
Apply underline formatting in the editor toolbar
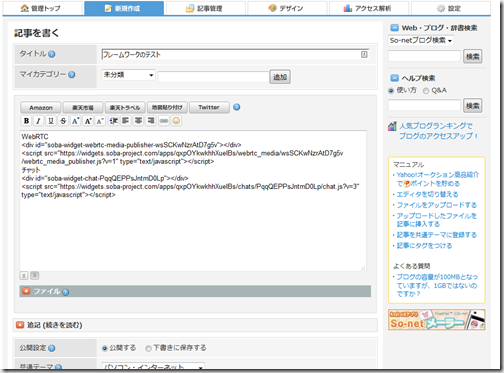51,121
